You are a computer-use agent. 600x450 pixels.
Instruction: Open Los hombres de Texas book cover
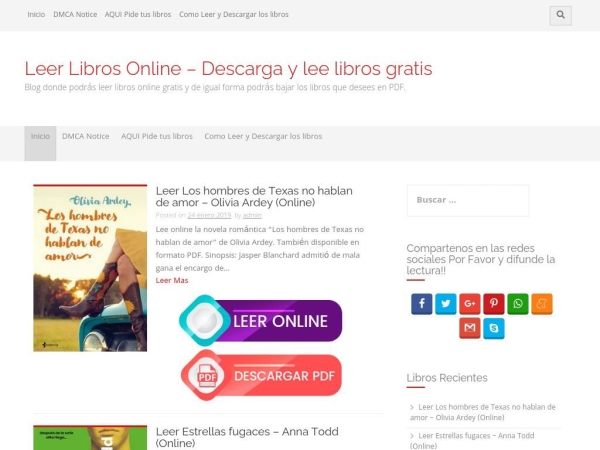pyautogui.click(x=90, y=268)
